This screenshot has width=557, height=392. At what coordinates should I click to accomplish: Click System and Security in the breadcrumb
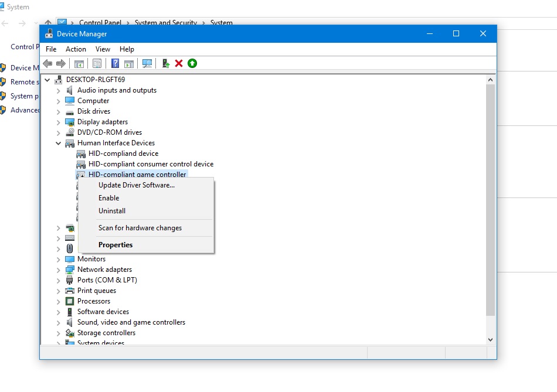165,23
